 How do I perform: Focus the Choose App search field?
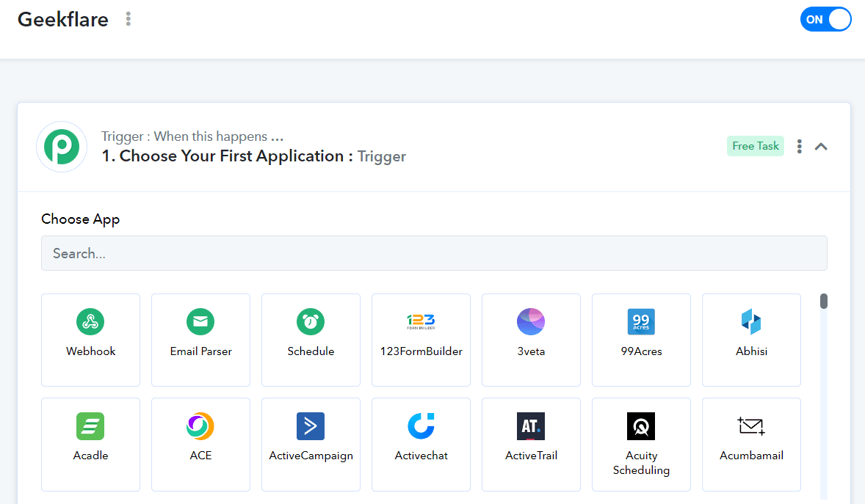coord(434,253)
